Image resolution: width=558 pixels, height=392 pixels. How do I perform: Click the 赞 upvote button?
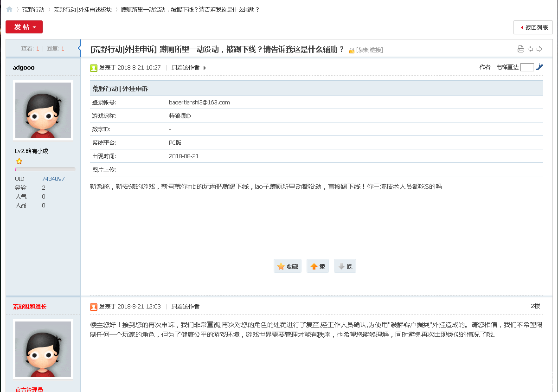tap(318, 266)
